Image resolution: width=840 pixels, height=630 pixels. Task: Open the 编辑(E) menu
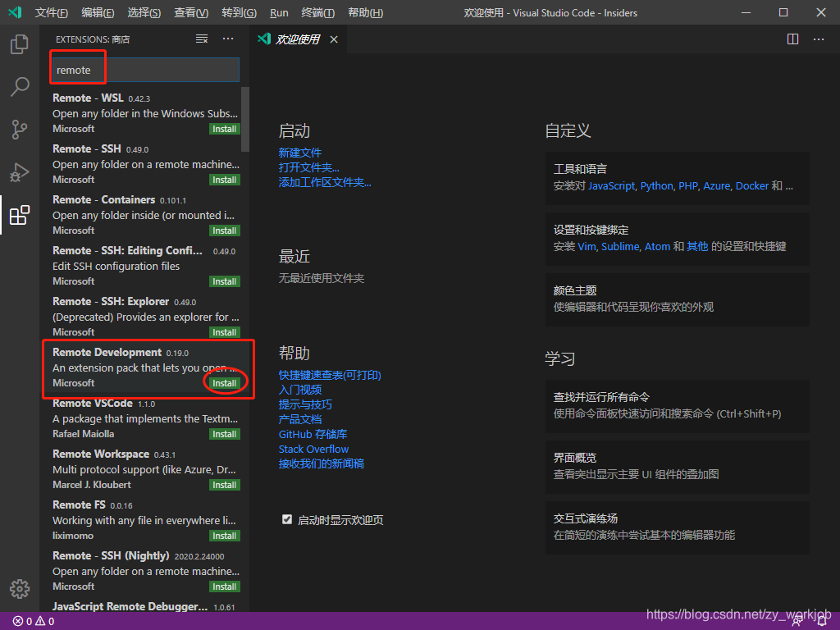pyautogui.click(x=98, y=12)
